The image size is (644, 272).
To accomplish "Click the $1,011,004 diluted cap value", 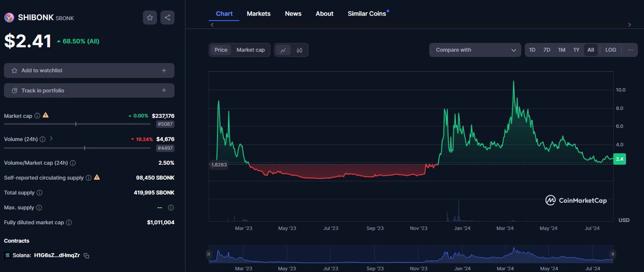I will pos(160,222).
